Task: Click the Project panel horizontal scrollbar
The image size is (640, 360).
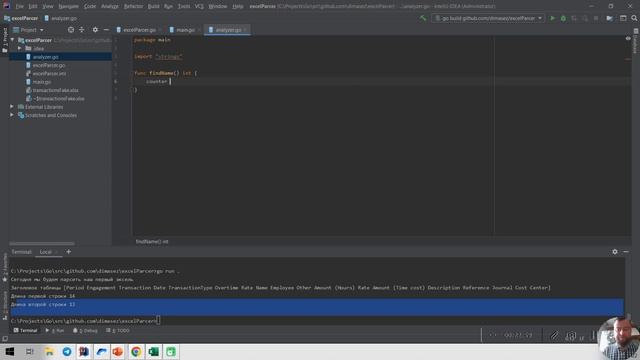Action: pos(42,244)
